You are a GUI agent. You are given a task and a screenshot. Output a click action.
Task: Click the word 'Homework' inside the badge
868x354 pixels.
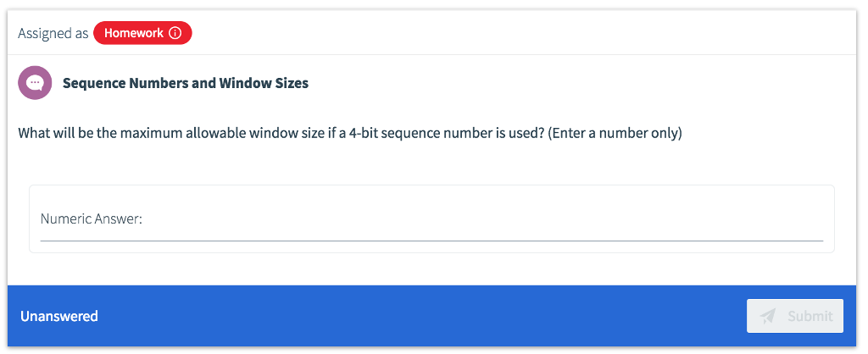click(134, 33)
